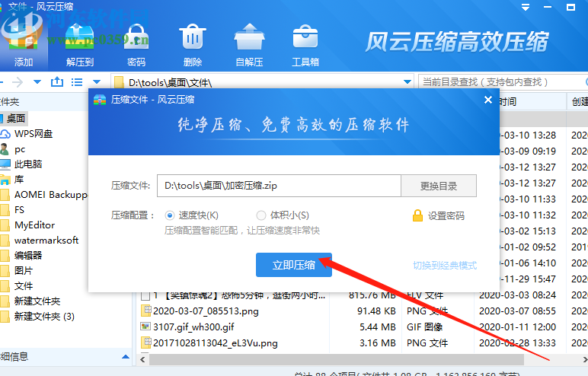Select 此电脑 in the folder tree

(x=28, y=164)
